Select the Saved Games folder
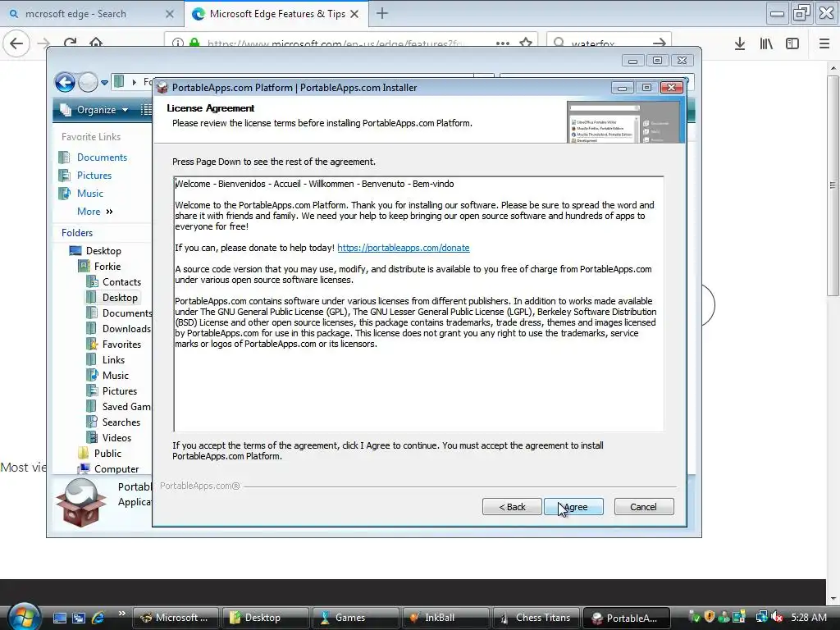Screen dimensions: 840x630 click(126, 406)
